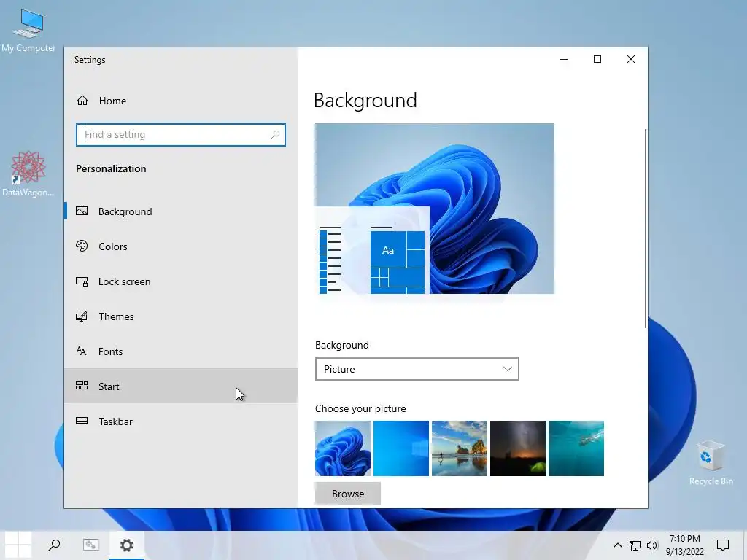Click the Themes brush icon
Screen dimensions: 747x560
point(82,316)
